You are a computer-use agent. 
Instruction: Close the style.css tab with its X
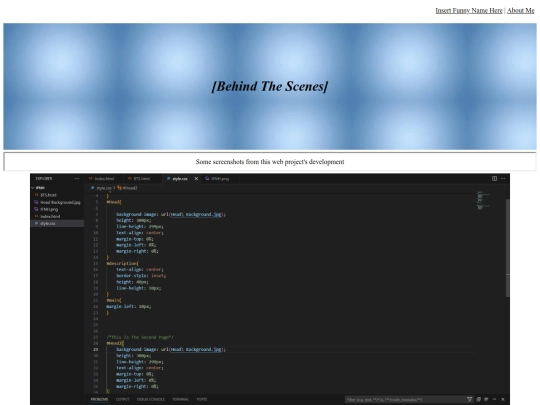click(196, 178)
